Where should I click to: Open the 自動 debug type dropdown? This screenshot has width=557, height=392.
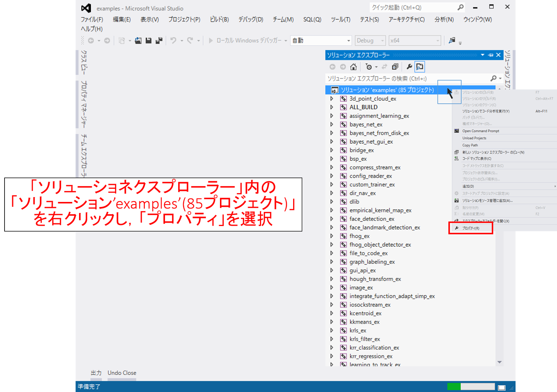(x=321, y=41)
